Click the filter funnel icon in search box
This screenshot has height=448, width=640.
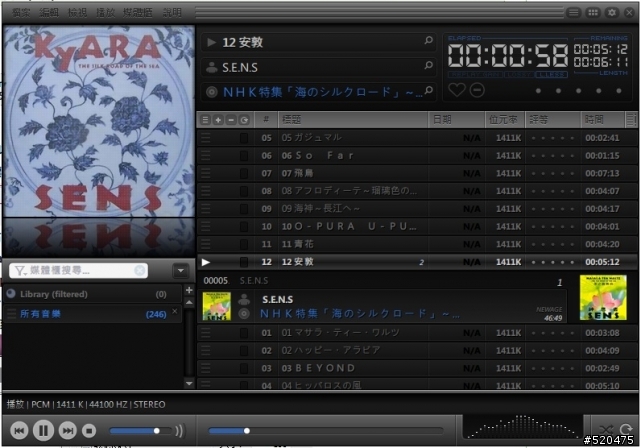tap(19, 271)
